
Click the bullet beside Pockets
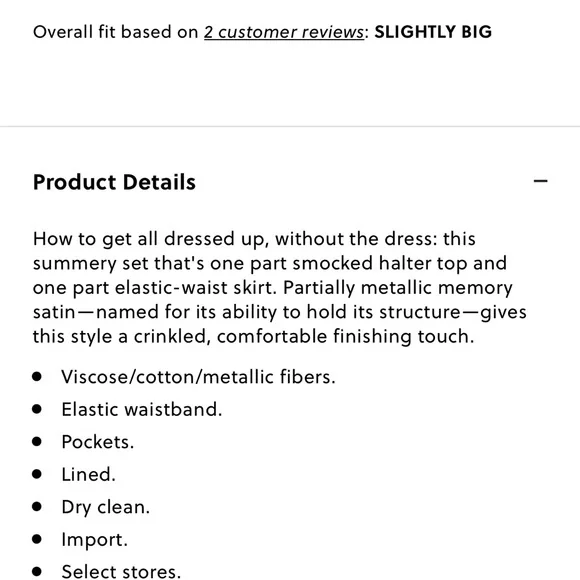[37, 442]
